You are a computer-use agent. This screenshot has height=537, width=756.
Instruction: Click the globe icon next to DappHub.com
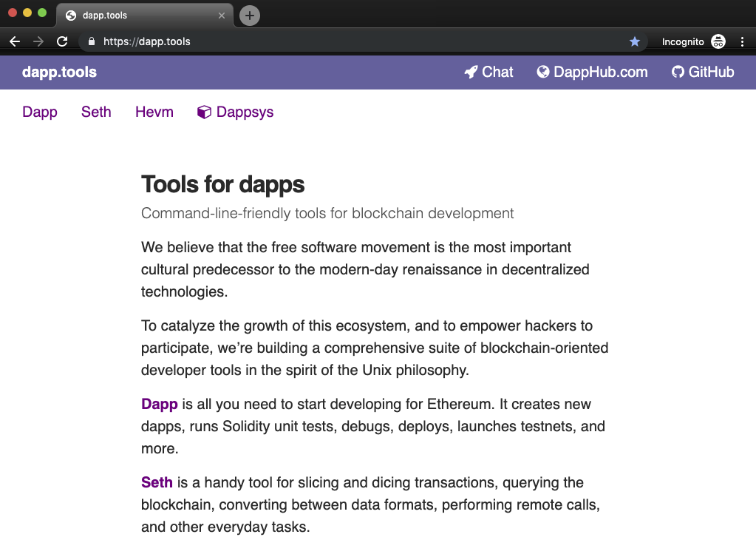pos(543,72)
